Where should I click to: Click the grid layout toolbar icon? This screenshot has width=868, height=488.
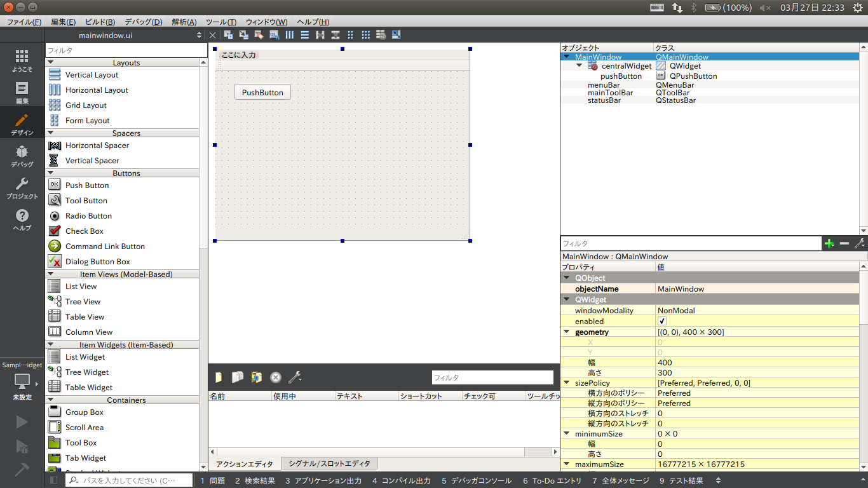pos(365,35)
